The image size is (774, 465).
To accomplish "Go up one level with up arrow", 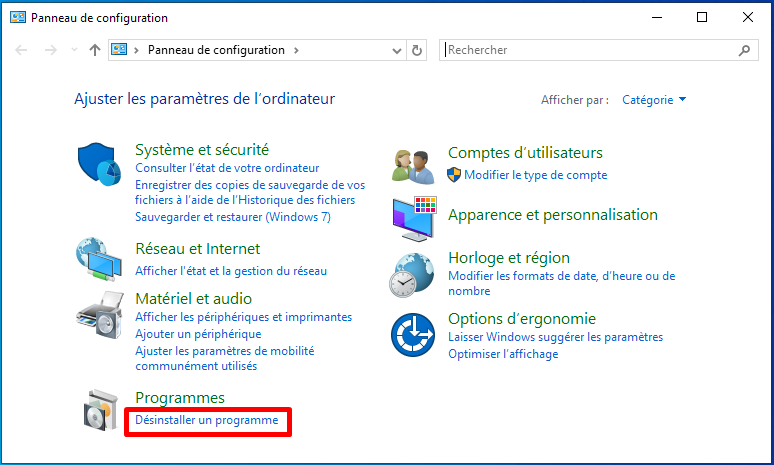I will coord(95,50).
